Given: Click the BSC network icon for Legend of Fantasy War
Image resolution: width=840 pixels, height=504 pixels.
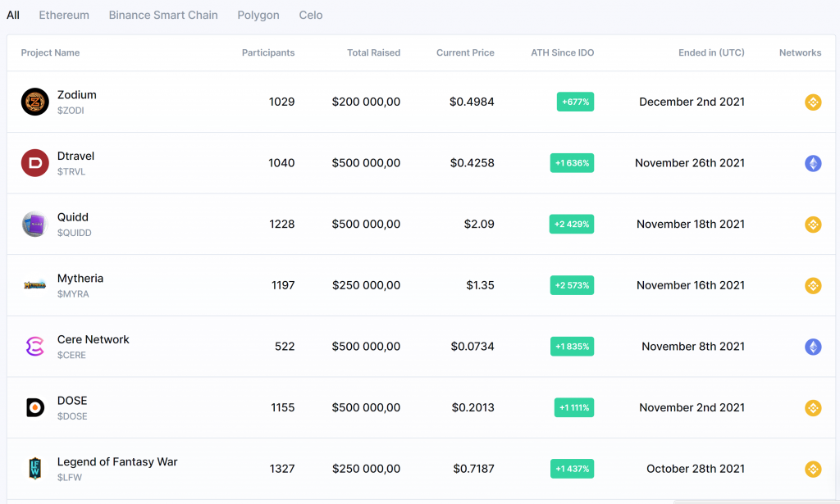Looking at the screenshot, I should [x=813, y=470].
